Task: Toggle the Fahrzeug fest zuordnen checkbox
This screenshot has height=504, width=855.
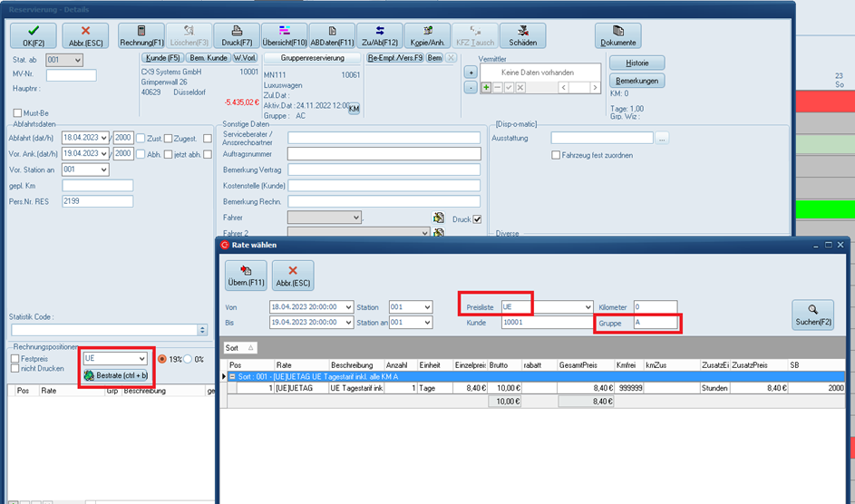Action: click(x=556, y=155)
